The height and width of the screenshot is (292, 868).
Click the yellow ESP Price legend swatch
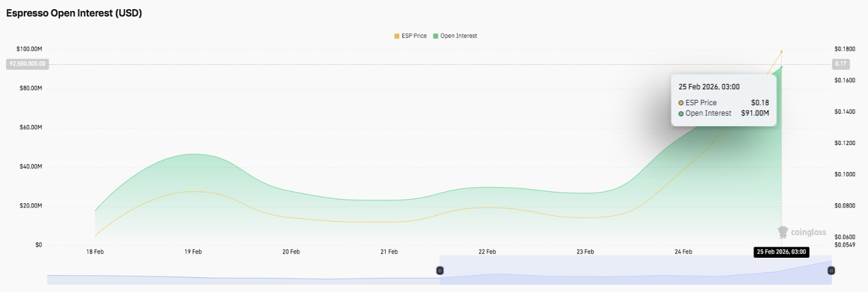pyautogui.click(x=397, y=36)
